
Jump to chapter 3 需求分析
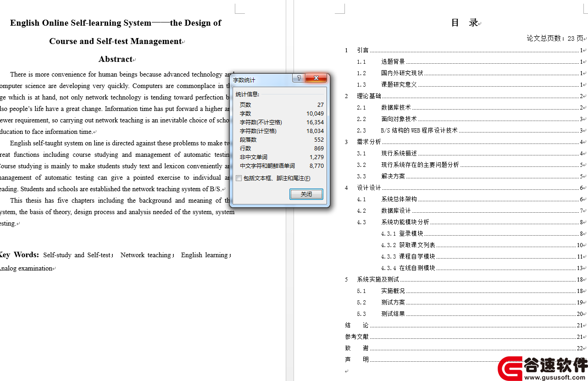pyautogui.click(x=464, y=142)
